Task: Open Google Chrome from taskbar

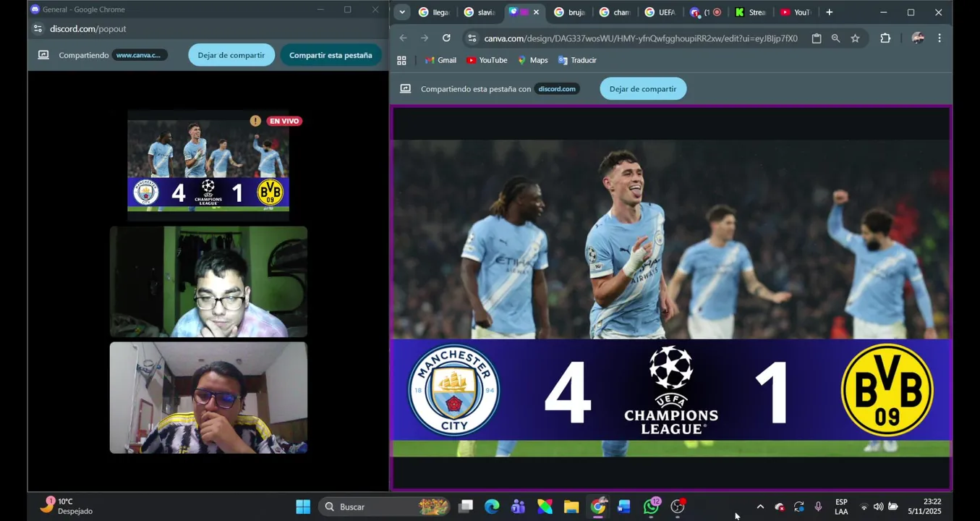Action: (x=598, y=507)
